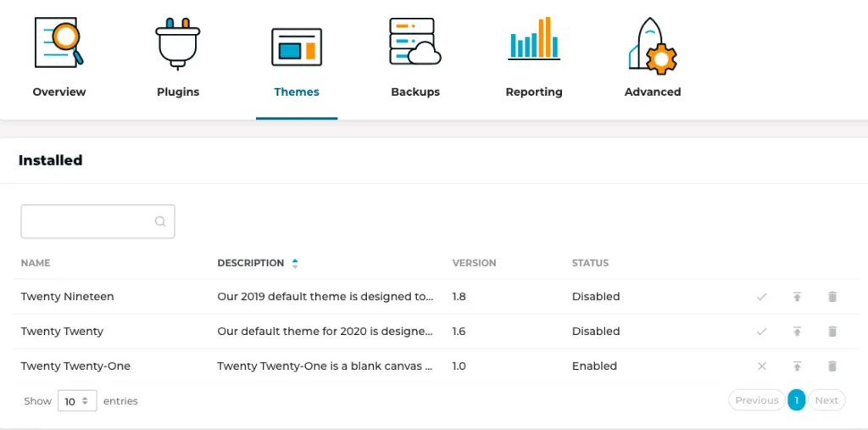Viewport: 868px width, 430px height.
Task: Enable Twenty Nineteen theme with checkmark
Action: (x=762, y=297)
